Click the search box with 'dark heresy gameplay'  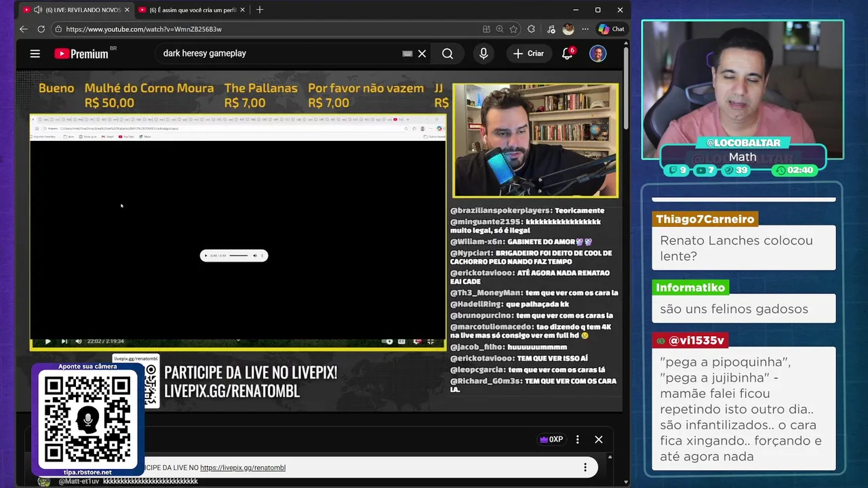278,54
